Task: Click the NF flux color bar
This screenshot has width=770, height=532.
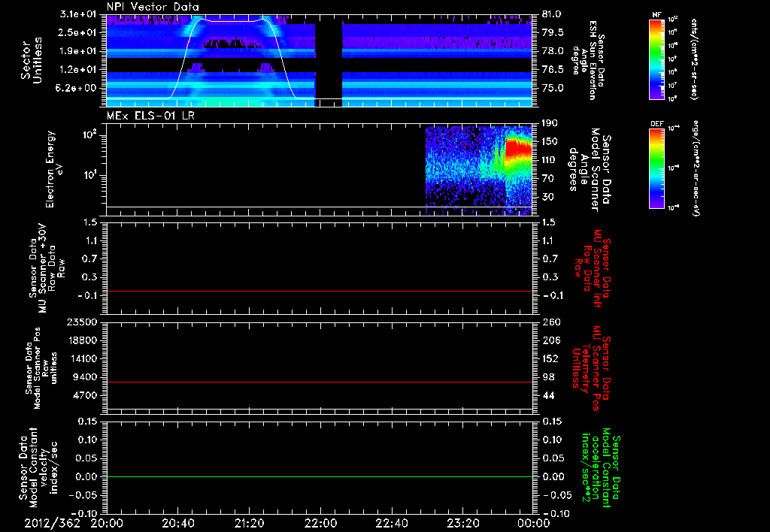Action: click(656, 59)
